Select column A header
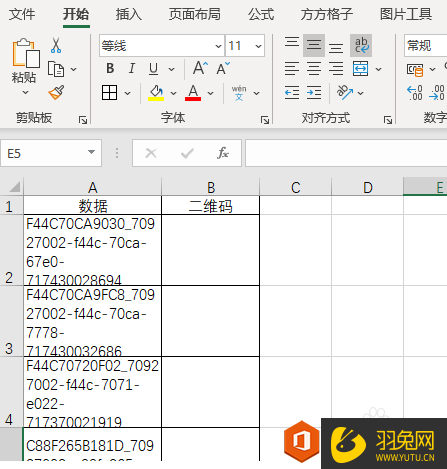The height and width of the screenshot is (469, 447). [x=92, y=187]
